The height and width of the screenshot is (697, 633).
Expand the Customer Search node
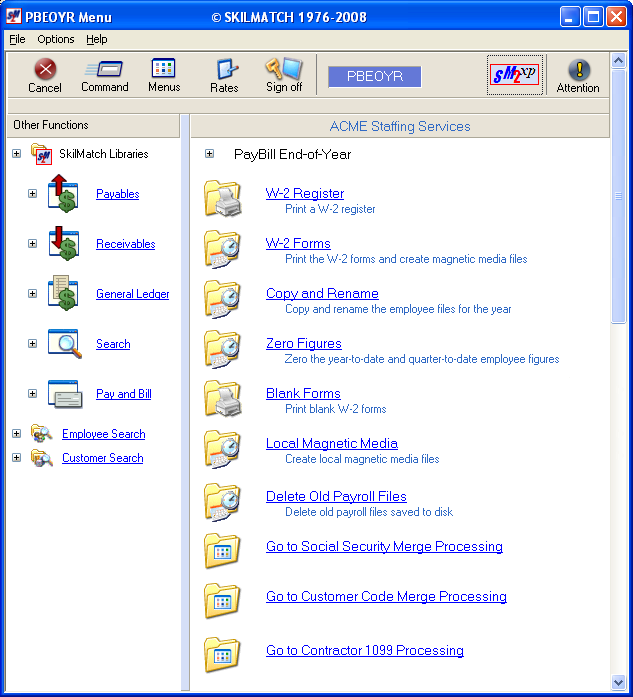pyautogui.click(x=16, y=457)
